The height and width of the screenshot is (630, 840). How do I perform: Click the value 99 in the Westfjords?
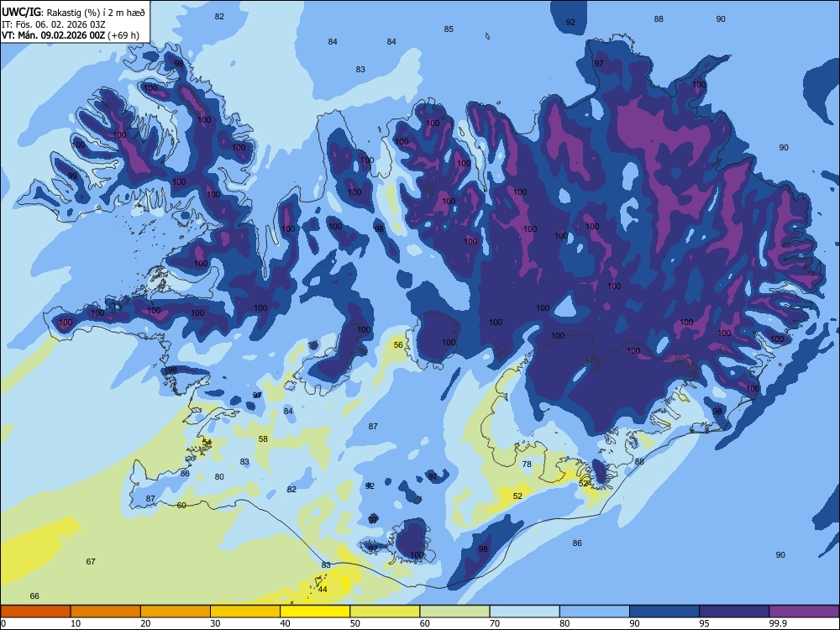[72, 176]
